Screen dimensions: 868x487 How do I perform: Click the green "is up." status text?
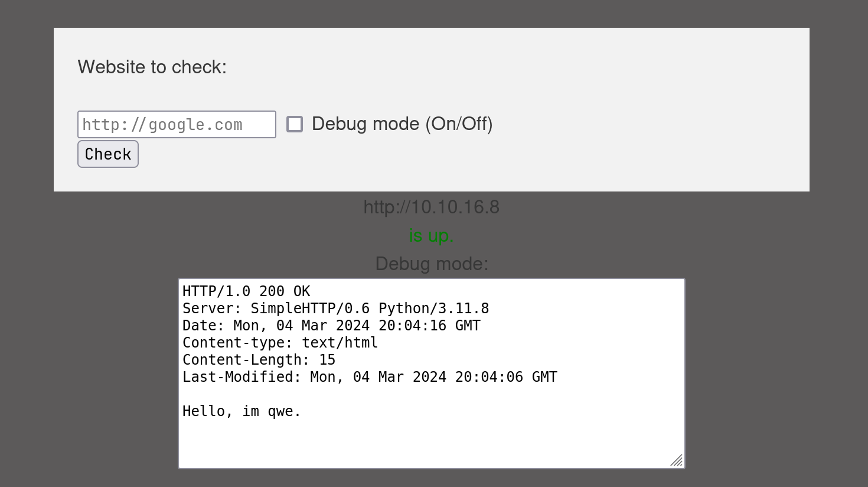click(432, 235)
